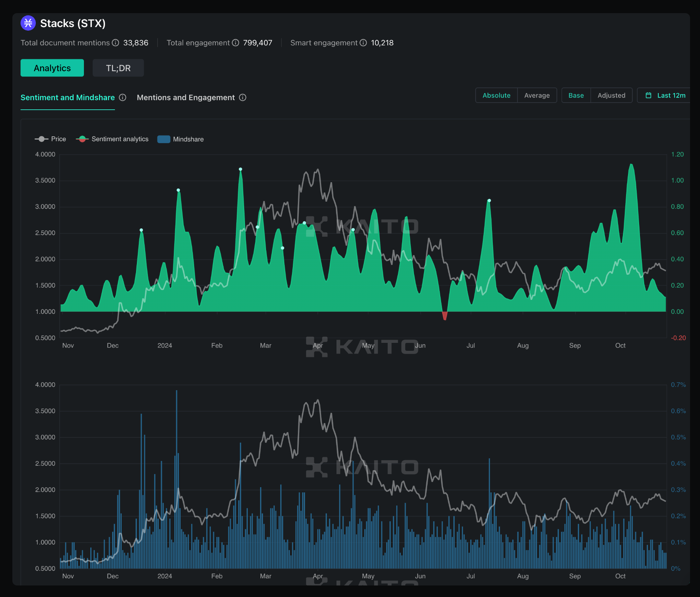
Task: Switch to the Analytics tab
Action: pos(52,68)
